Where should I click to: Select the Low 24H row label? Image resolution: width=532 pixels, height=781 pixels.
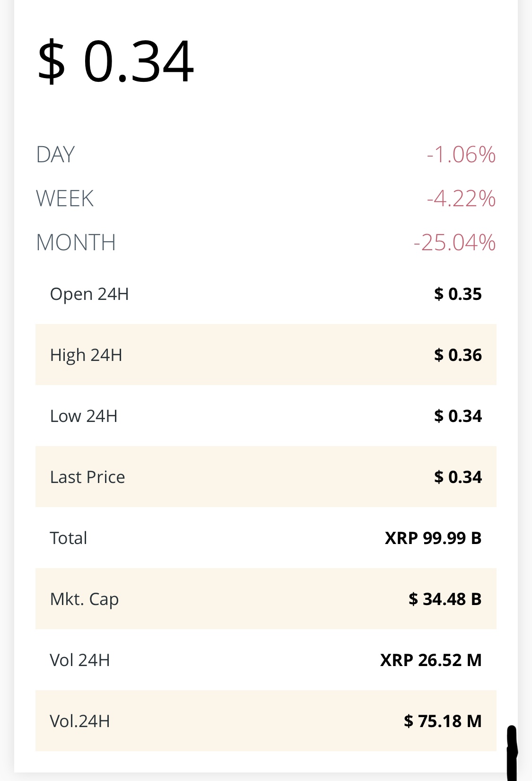coord(84,416)
